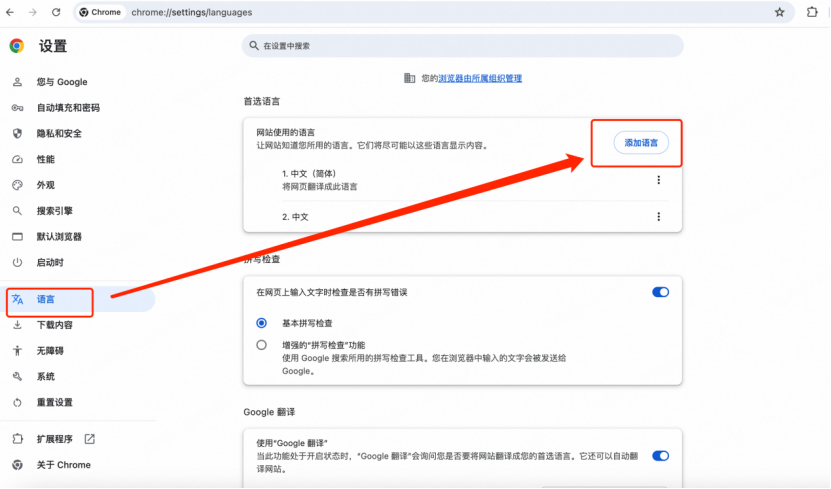
Task: Bookmark this page with the star icon
Action: click(x=779, y=12)
